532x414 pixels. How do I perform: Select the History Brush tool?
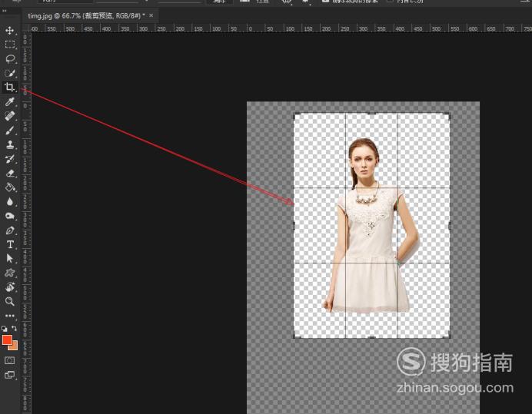click(x=9, y=159)
